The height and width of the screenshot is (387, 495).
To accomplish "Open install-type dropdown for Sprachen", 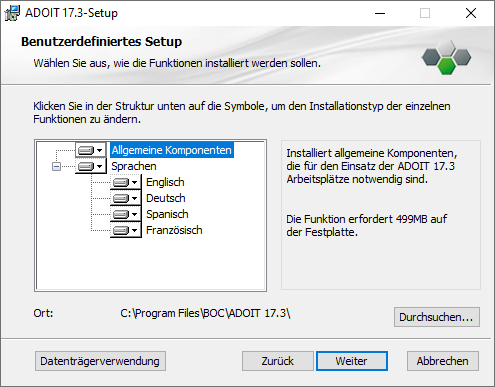I will click(x=90, y=166).
